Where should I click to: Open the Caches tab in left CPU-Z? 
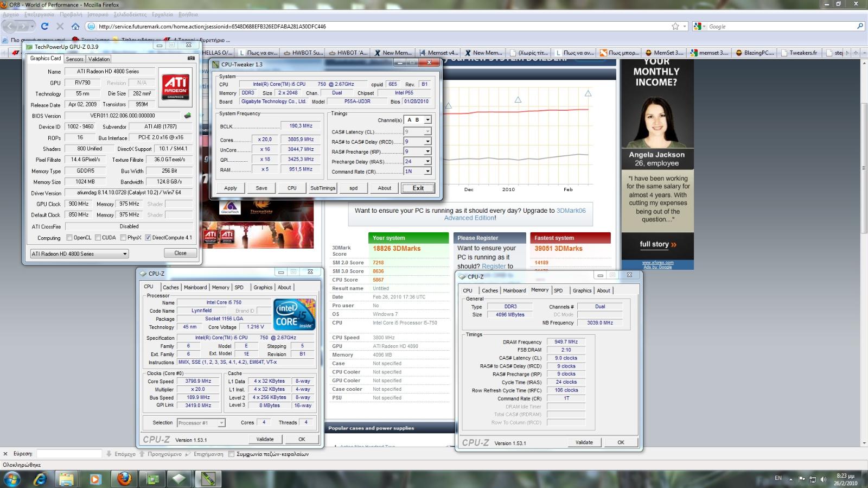click(171, 288)
